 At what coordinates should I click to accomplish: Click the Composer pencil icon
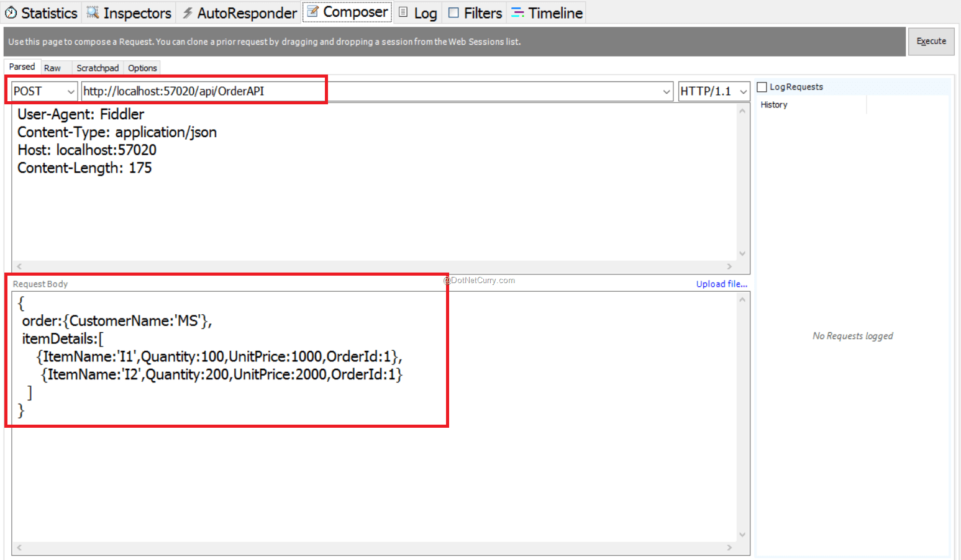point(312,12)
